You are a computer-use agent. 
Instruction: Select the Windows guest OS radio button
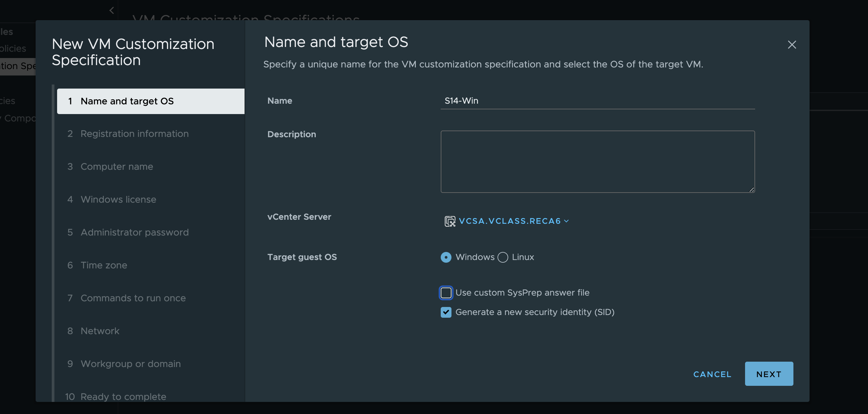[x=446, y=257]
